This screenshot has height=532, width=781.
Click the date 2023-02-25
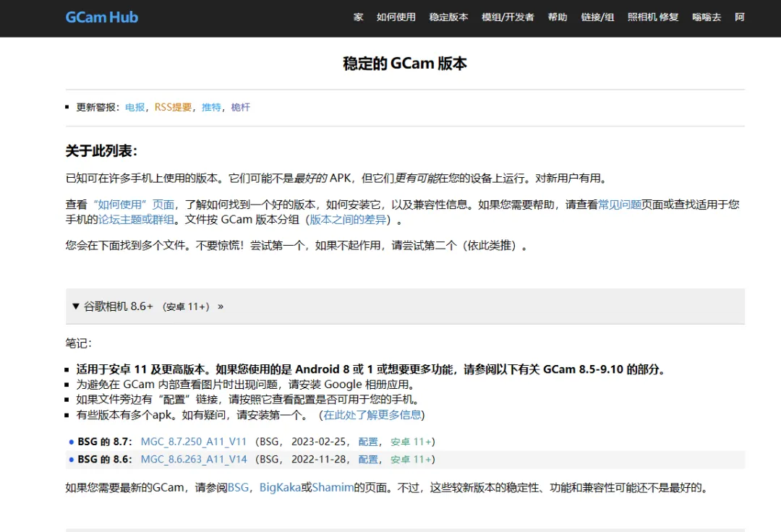[318, 442]
